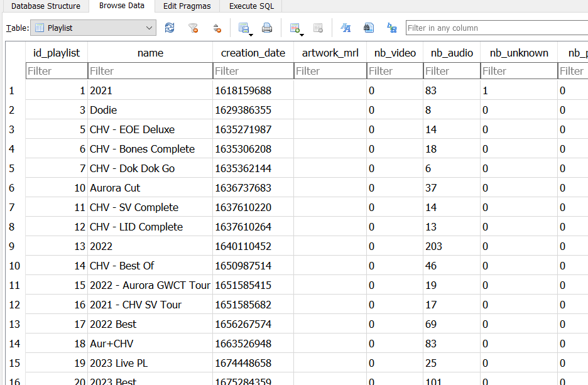Open the Table selector showing Playlist

pos(93,28)
